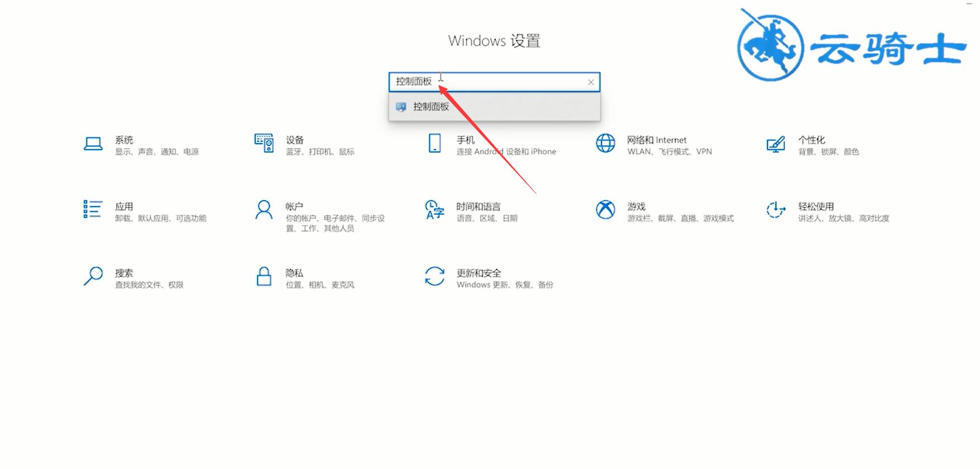The width and height of the screenshot is (980, 469).
Task: Open the Ease of Access icon
Action: [775, 210]
